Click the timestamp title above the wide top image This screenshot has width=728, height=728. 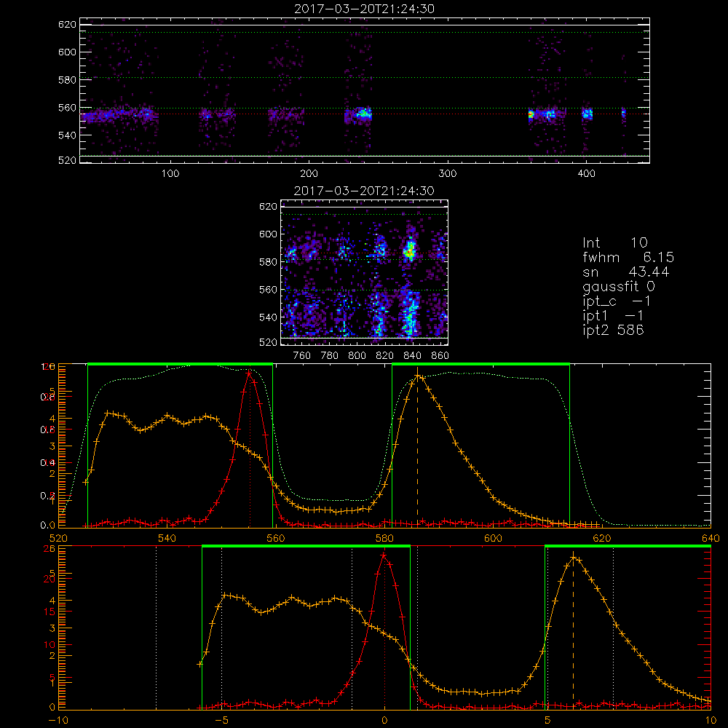point(365,9)
